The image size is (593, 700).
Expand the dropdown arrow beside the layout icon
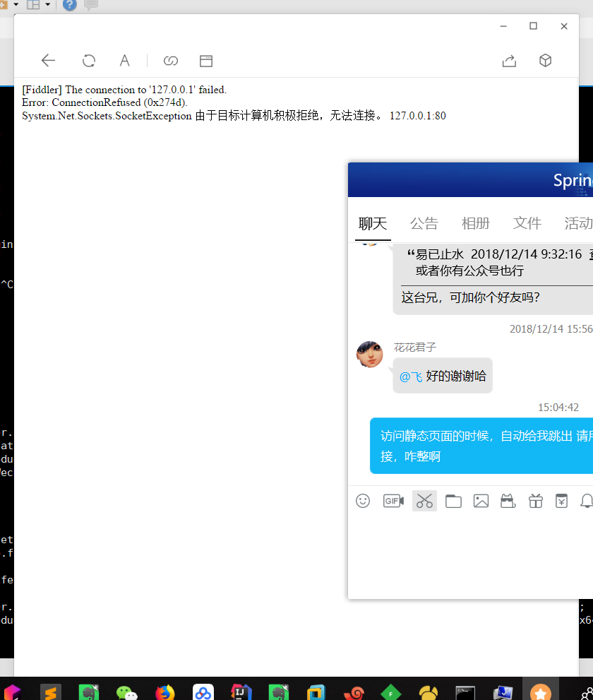(x=48, y=4)
